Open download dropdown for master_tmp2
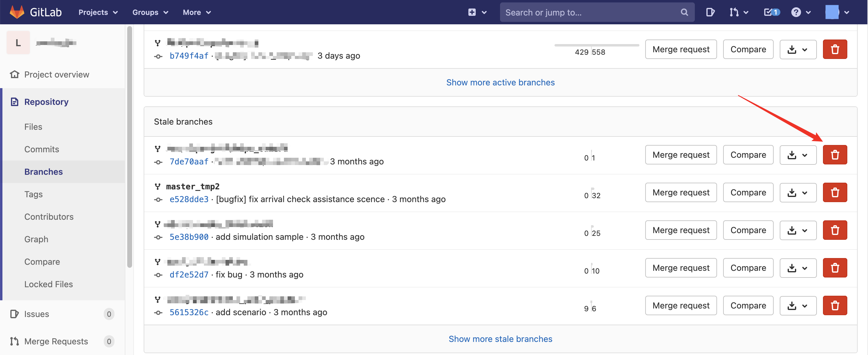Viewport: 868px width, 355px height. pos(798,192)
